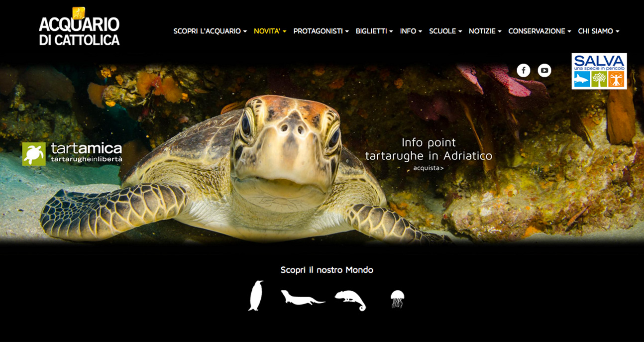The width and height of the screenshot is (644, 342).
Task: Select the penguin silhouette icon
Action: 256,296
